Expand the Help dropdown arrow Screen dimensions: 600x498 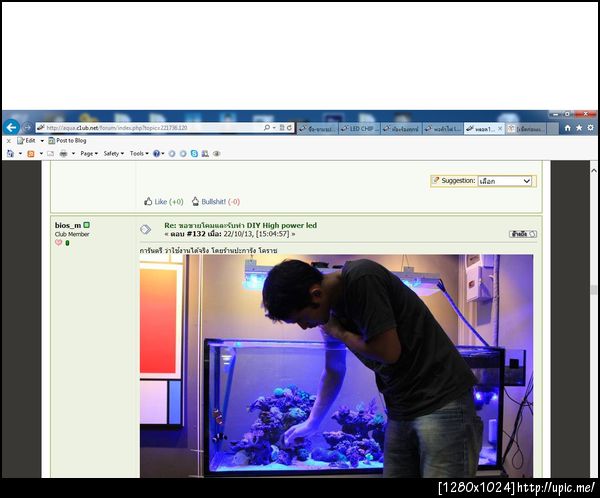click(163, 154)
